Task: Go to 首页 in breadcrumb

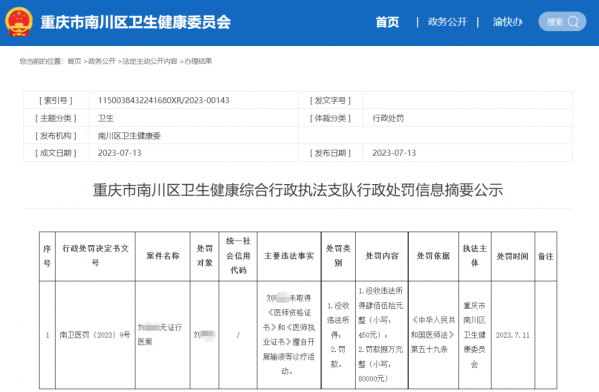Action: pyautogui.click(x=74, y=61)
